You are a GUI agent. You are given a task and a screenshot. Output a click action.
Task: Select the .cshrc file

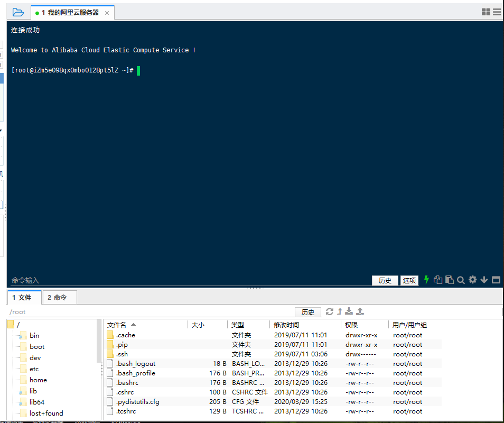tap(273, 392)
